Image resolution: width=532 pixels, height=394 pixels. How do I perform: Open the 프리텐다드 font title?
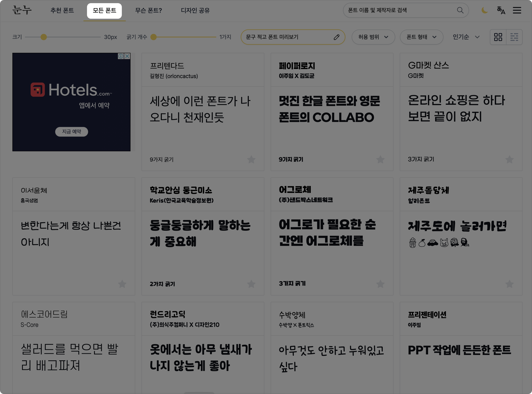point(167,66)
